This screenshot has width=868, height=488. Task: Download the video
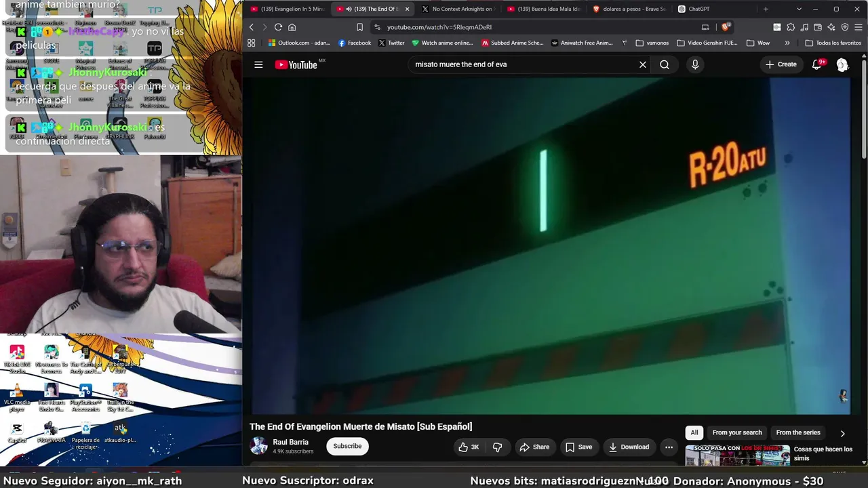point(629,447)
